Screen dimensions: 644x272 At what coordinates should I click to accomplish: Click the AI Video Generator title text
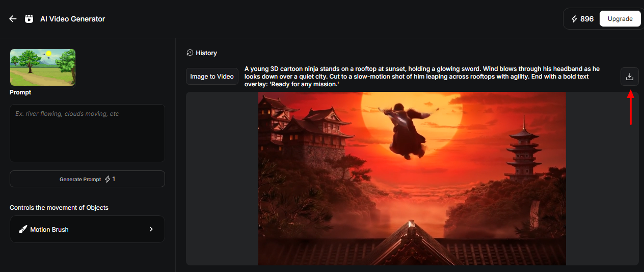73,19
